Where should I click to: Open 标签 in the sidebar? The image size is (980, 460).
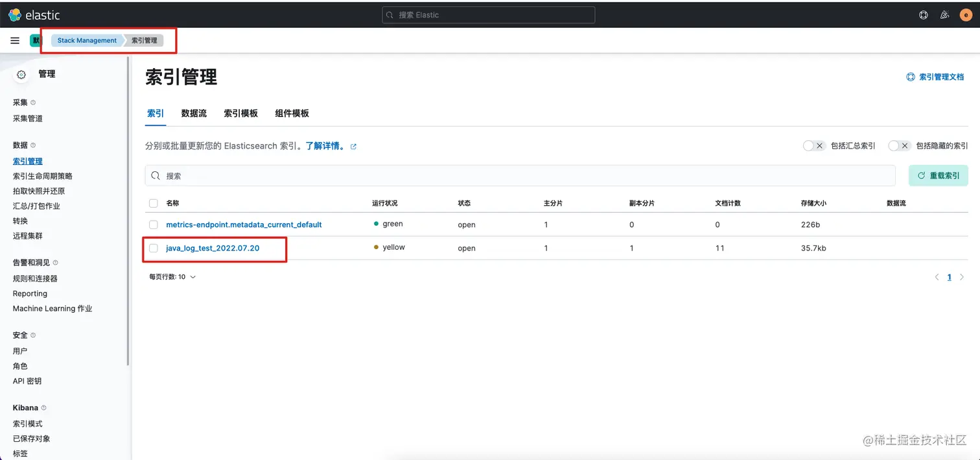tap(20, 454)
